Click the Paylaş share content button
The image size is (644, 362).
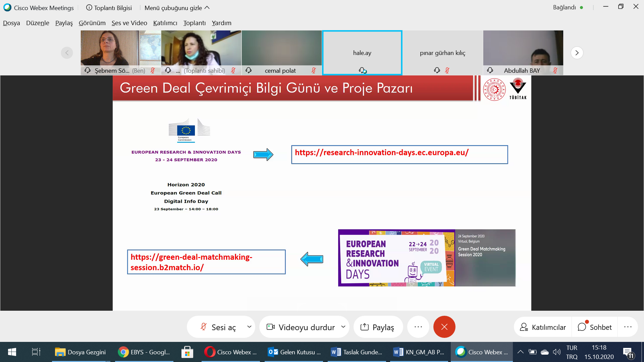(378, 327)
